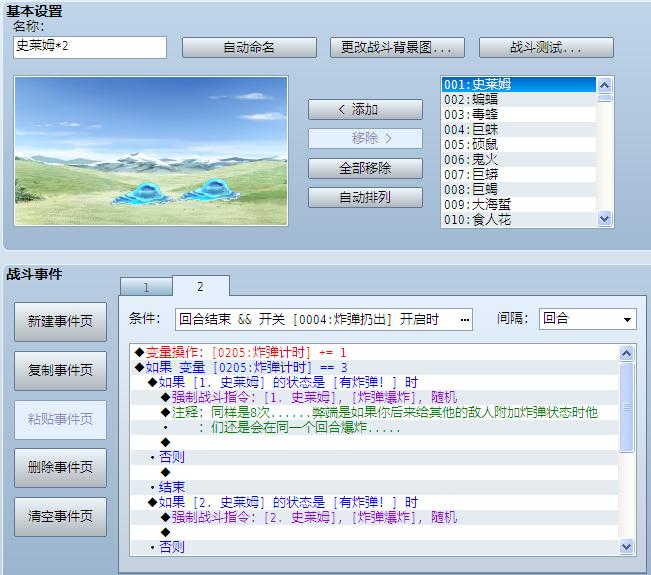This screenshot has height=575, width=651.
Task: Select battle event tab 2
Action: pyautogui.click(x=201, y=286)
